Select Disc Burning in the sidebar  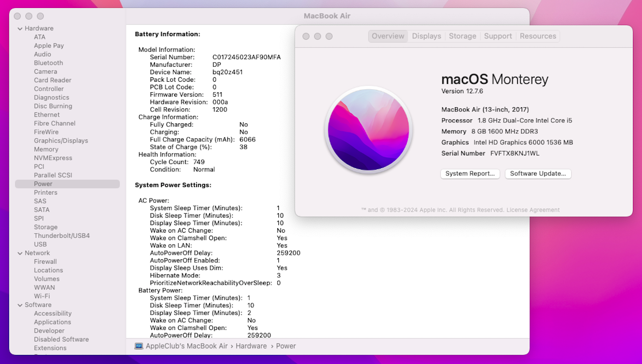point(53,106)
